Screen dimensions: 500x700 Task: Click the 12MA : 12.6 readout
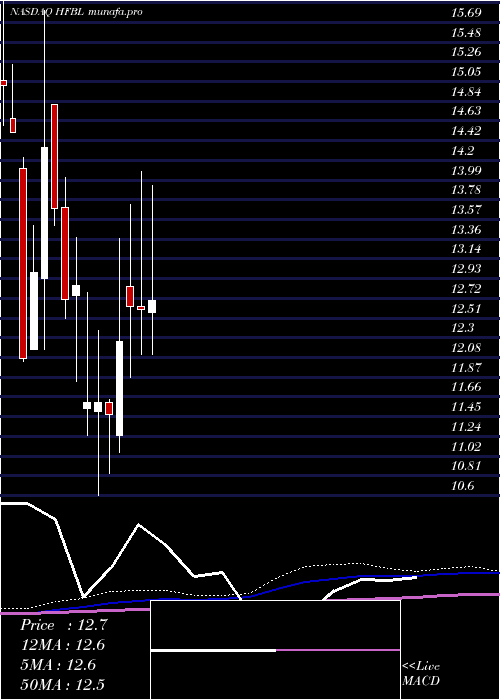pos(63,645)
